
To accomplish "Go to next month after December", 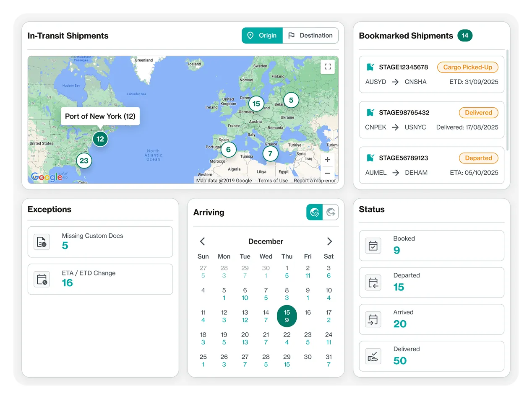I will [329, 241].
